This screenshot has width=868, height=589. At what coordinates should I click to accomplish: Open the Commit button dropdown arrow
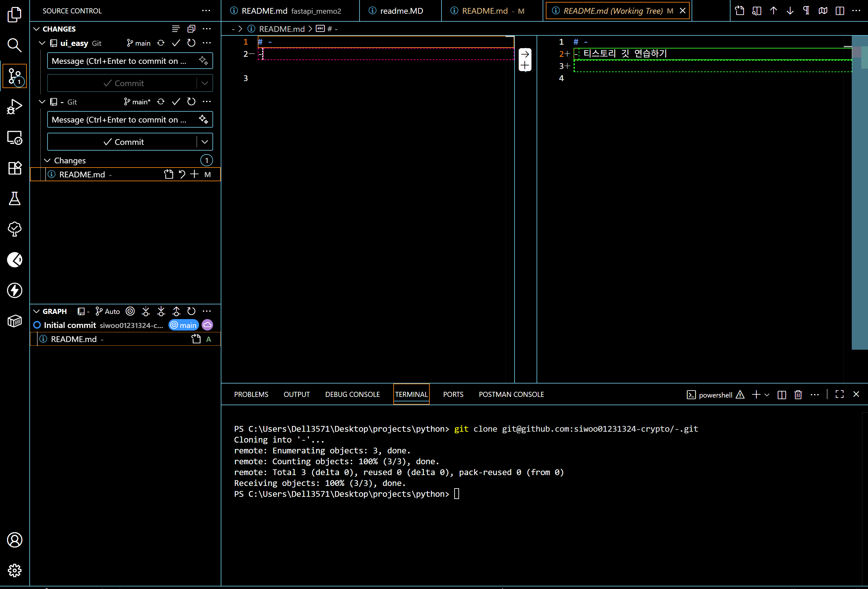tap(205, 142)
